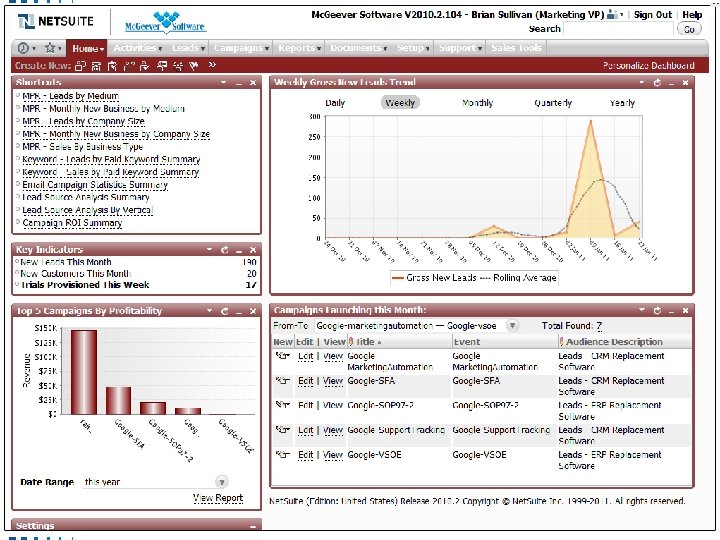Click the seventh Create New icon
The width and height of the screenshot is (720, 540).
pyautogui.click(x=178, y=66)
